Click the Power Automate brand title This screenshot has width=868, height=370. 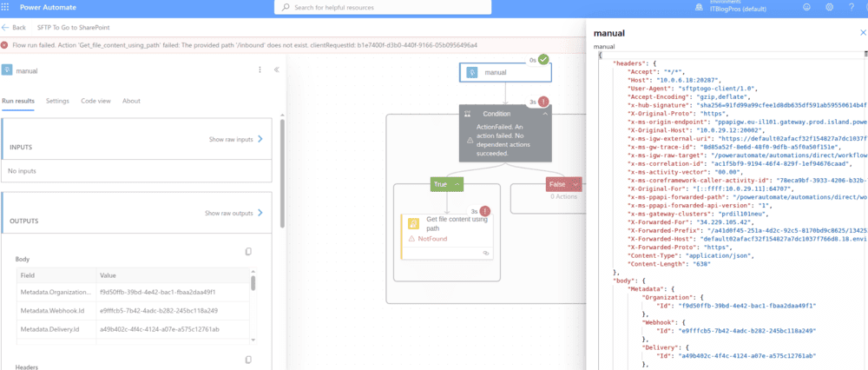click(48, 7)
